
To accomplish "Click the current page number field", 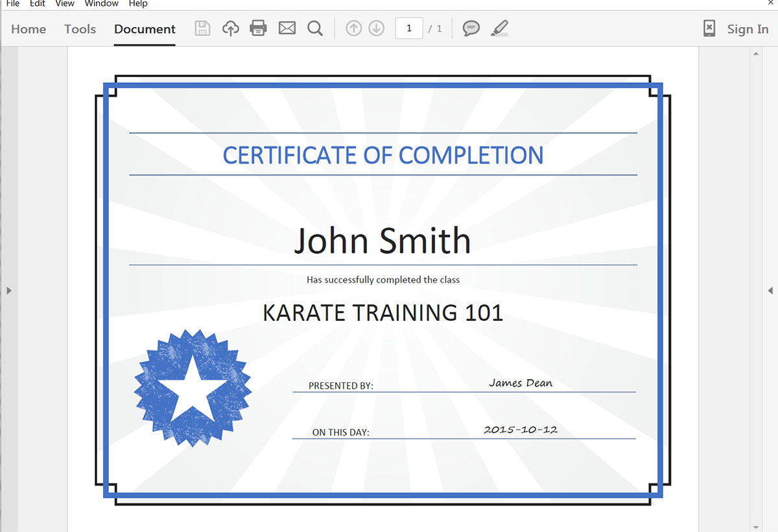I will click(409, 29).
